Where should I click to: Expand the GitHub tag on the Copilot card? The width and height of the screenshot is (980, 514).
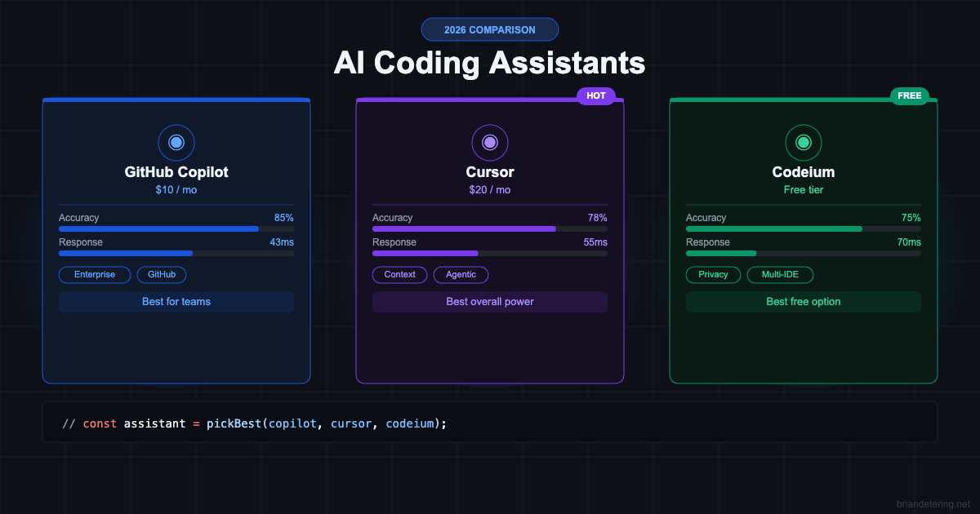(161, 275)
